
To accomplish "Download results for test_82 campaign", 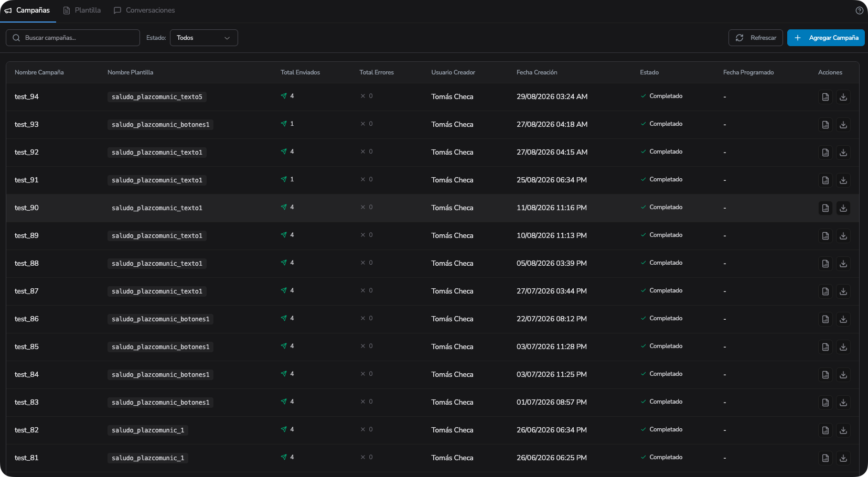I will click(x=843, y=430).
